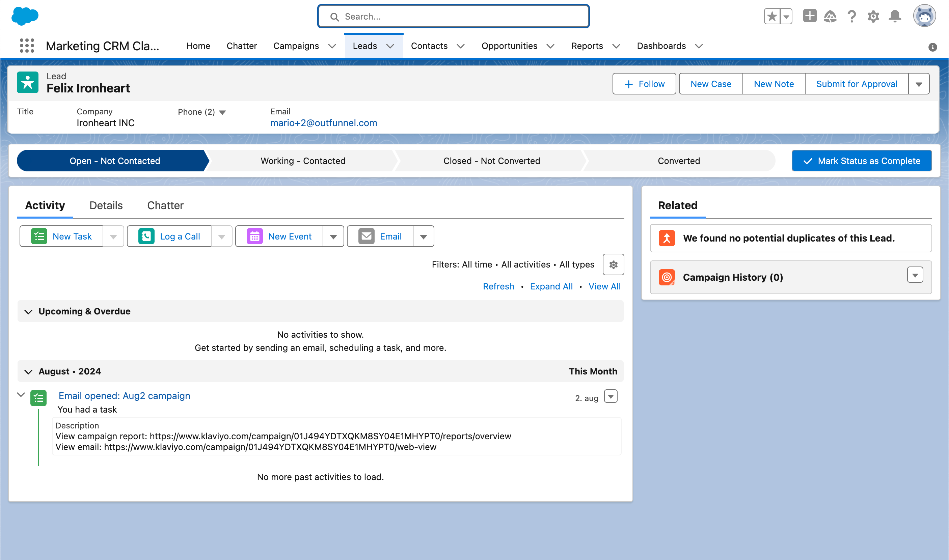
Task: Open the mario+2@outfunnel.com email link
Action: [x=324, y=123]
